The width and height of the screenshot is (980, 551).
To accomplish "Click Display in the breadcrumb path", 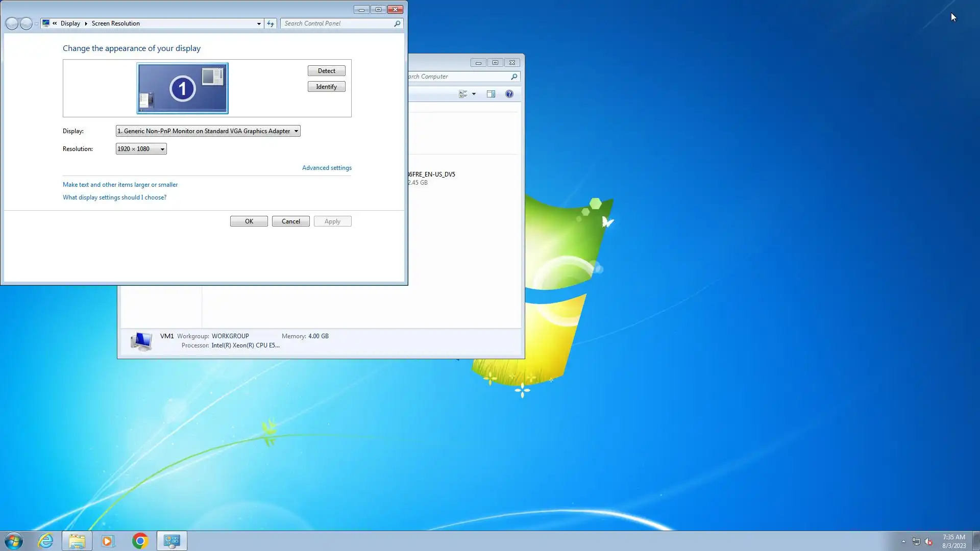I will pyautogui.click(x=70, y=23).
